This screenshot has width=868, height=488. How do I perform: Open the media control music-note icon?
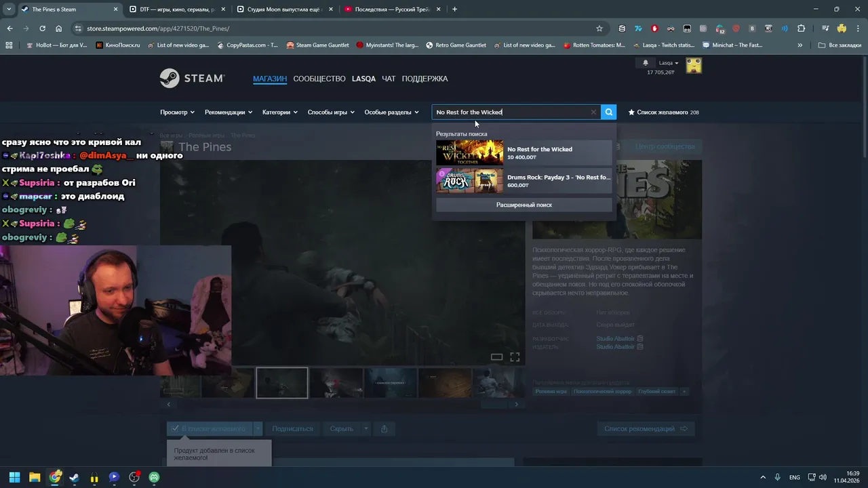click(x=825, y=28)
